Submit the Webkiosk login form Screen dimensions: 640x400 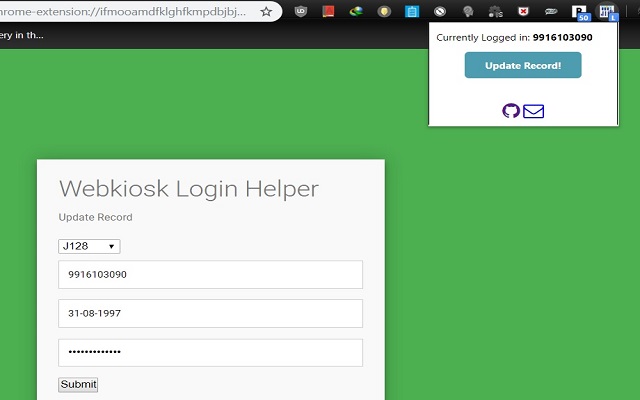click(x=78, y=384)
